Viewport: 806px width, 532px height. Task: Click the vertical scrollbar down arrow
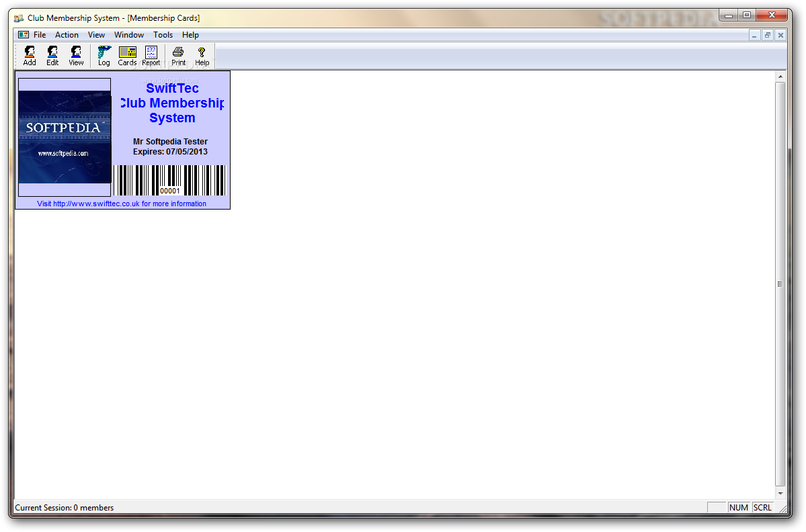(780, 493)
